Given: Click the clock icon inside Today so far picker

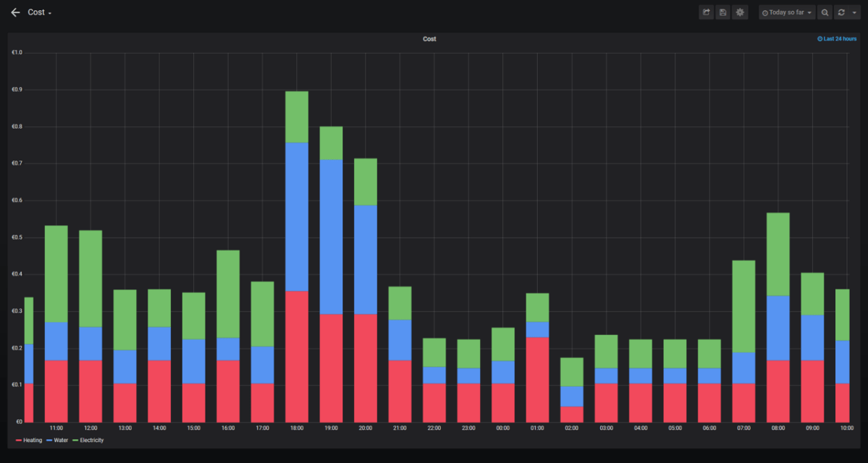Looking at the screenshot, I should (765, 12).
